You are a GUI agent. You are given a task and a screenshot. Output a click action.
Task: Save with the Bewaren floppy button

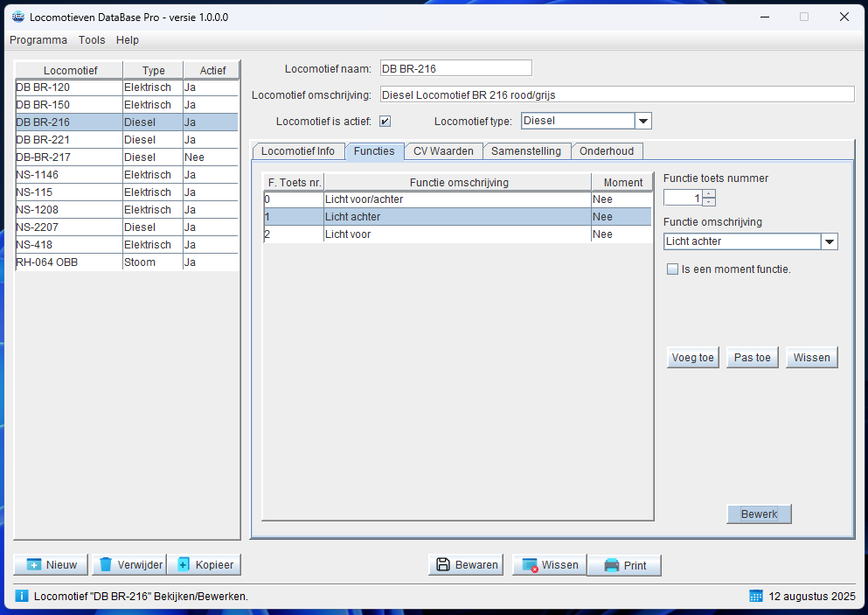tap(466, 564)
